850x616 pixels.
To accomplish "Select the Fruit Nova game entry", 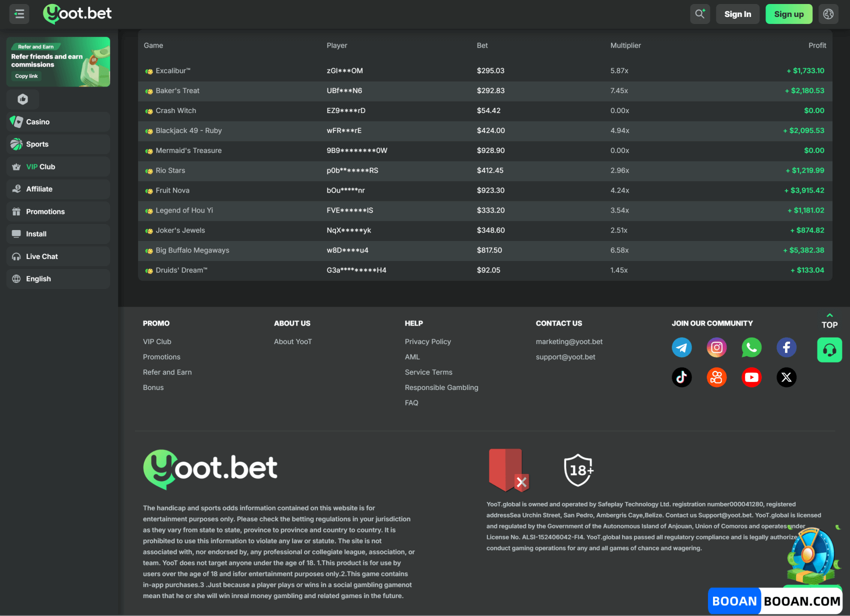I will [485, 190].
